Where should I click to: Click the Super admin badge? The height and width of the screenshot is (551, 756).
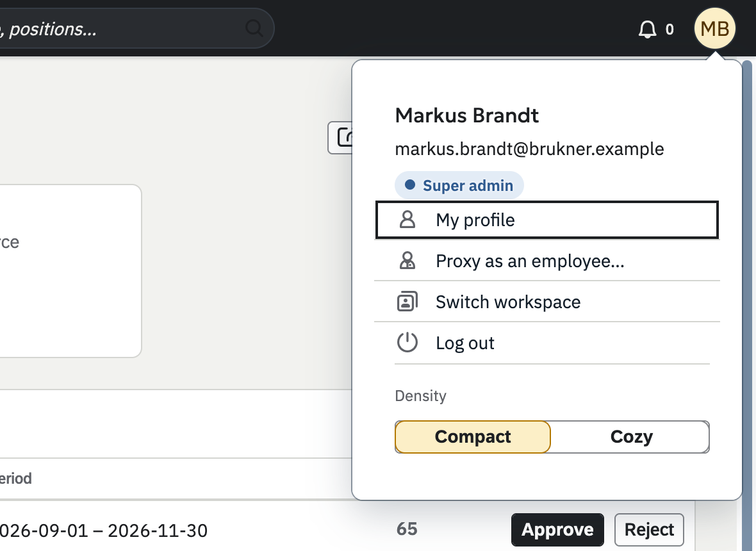pos(459,185)
